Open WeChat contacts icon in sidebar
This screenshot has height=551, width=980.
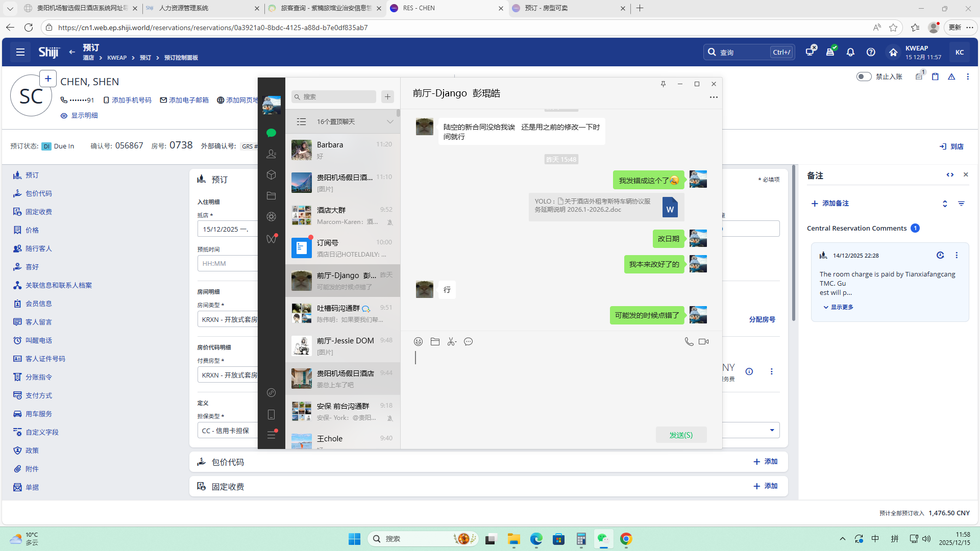[x=272, y=154]
